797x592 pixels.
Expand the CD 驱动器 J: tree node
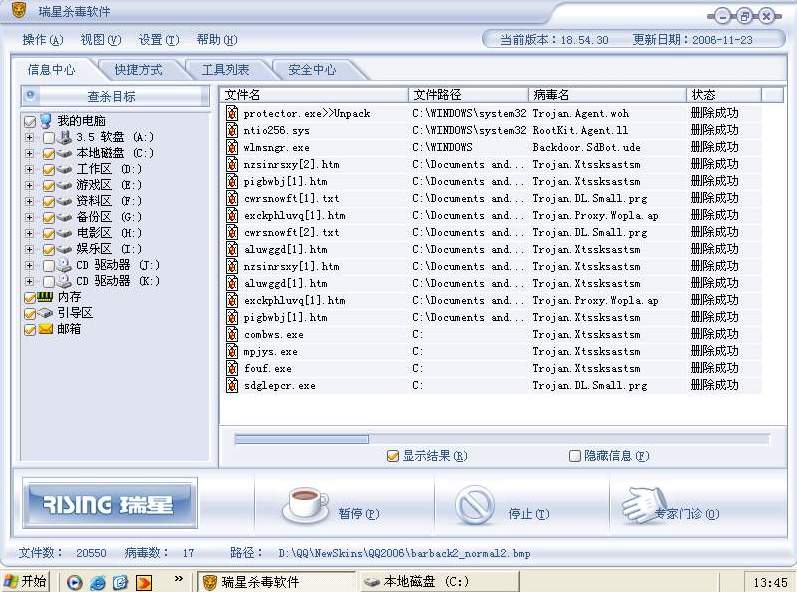point(29,265)
